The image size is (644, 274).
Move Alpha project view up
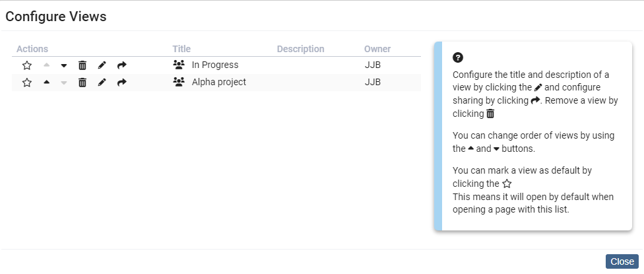46,83
